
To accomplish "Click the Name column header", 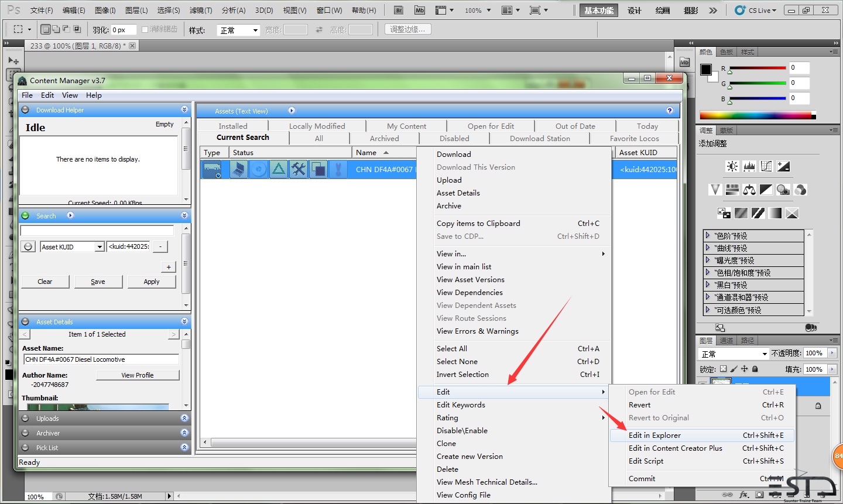I will coord(383,152).
